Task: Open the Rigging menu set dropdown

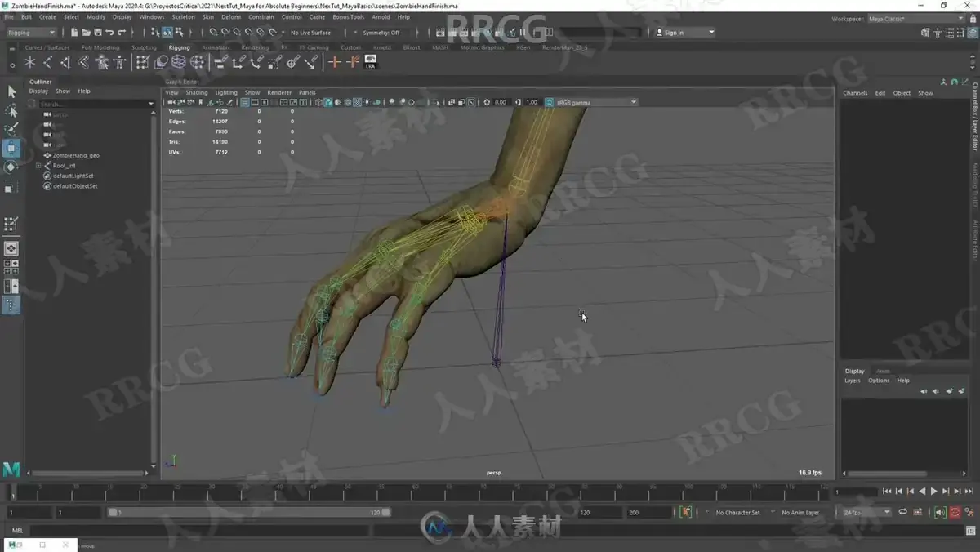Action: point(31,33)
